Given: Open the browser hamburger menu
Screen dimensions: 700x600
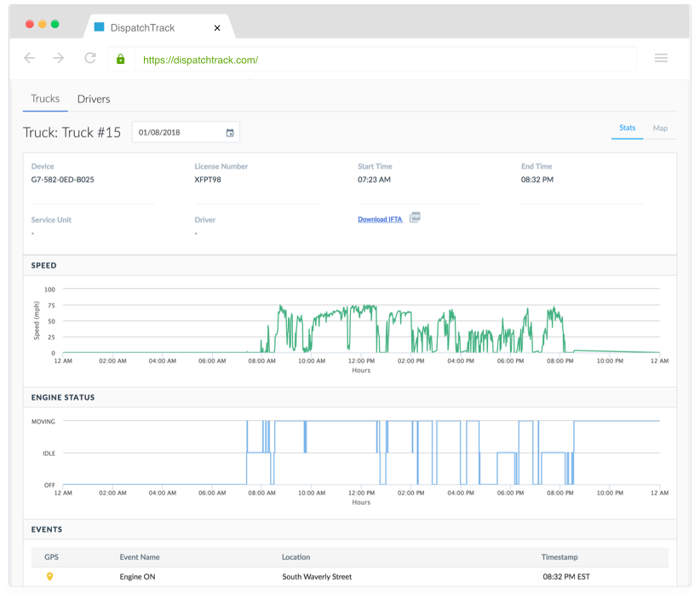Looking at the screenshot, I should 661,58.
